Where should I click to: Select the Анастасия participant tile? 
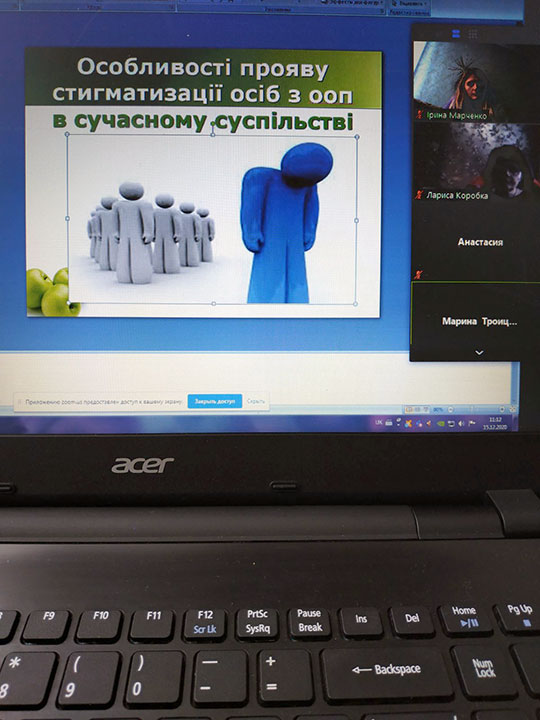pyautogui.click(x=477, y=242)
